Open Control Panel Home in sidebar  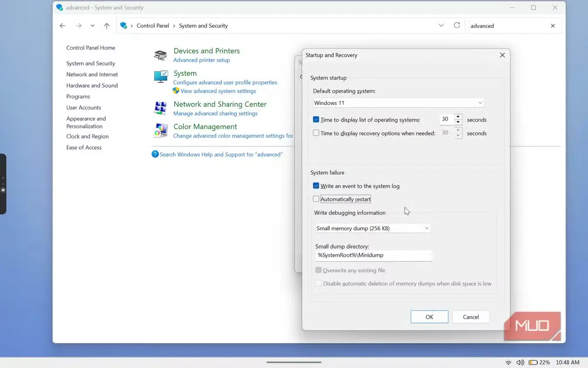[x=91, y=48]
